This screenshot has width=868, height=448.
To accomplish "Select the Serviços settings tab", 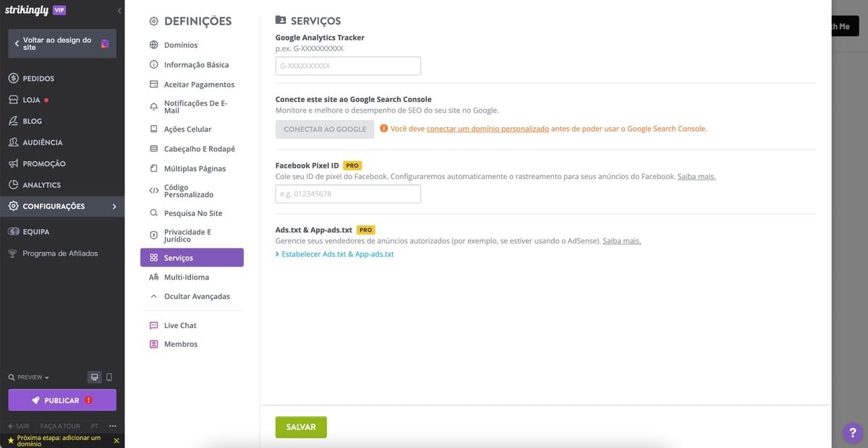I will coord(192,258).
